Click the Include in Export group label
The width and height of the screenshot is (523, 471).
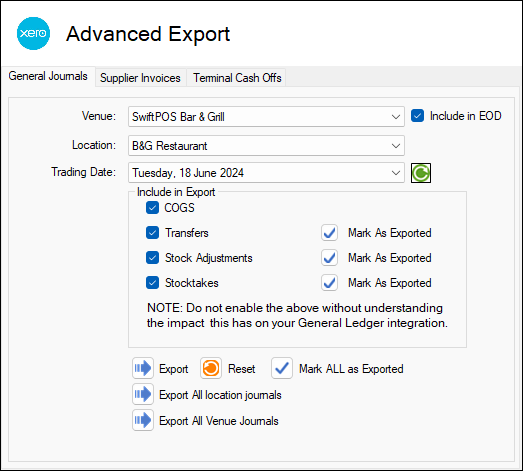[176, 192]
